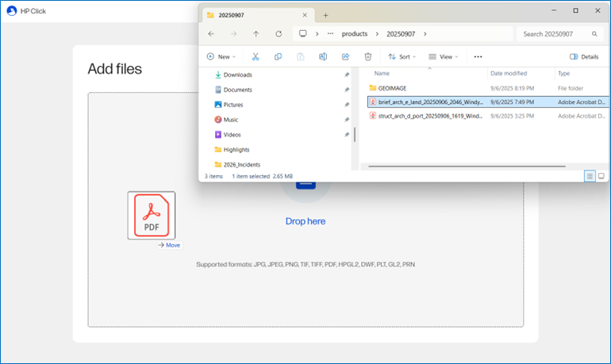Sort by the Date modified column header

[508, 74]
